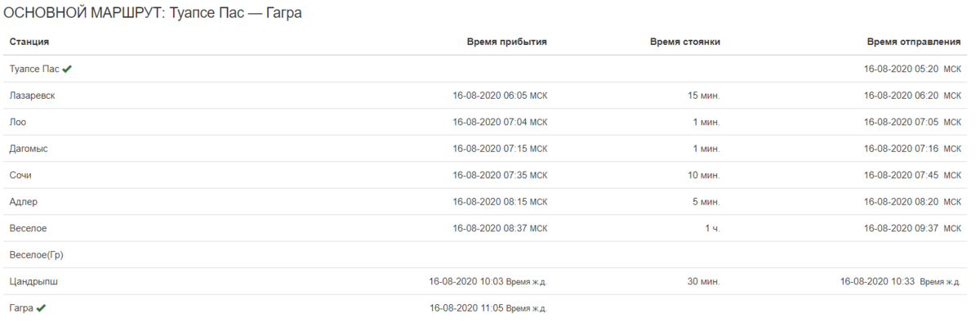Click Цандрыпш departure time 10:33
This screenshot has height=327, width=980.
click(877, 282)
